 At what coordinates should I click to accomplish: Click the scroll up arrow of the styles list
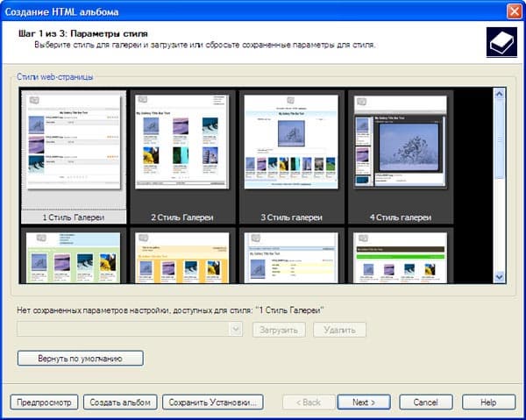pos(499,94)
